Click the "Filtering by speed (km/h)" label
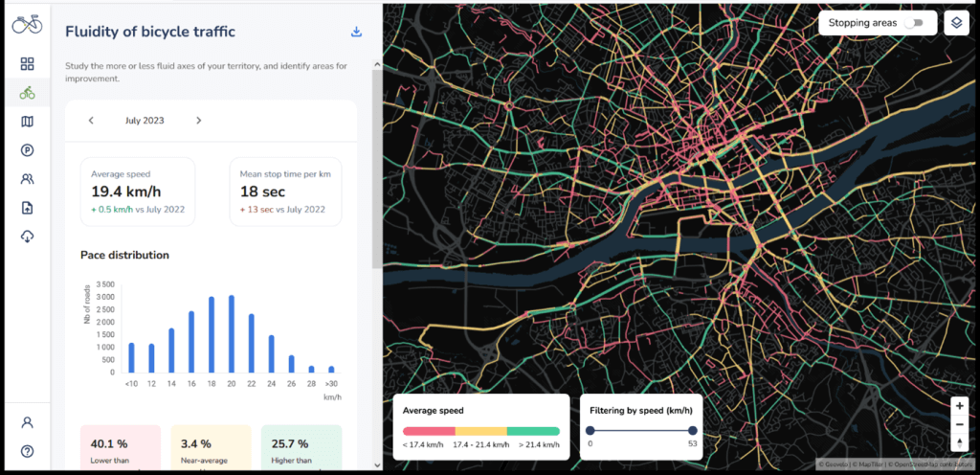The height and width of the screenshot is (475, 980). click(x=641, y=411)
